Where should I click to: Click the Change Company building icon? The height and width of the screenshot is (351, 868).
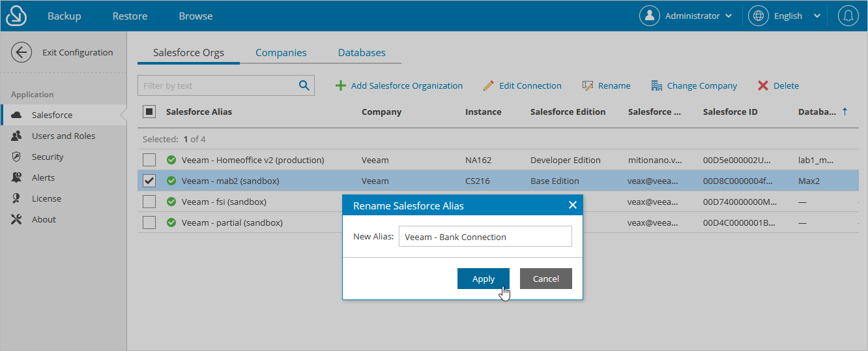[x=657, y=85]
